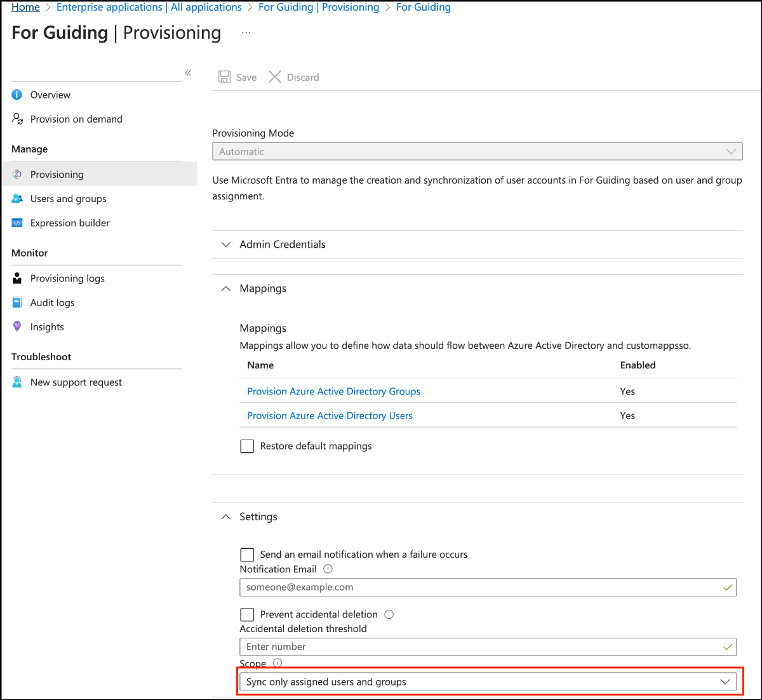Click the Audit logs icon

[x=17, y=302]
